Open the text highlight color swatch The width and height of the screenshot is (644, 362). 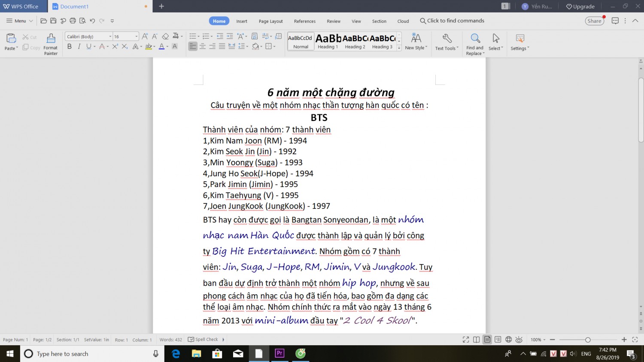(148, 46)
